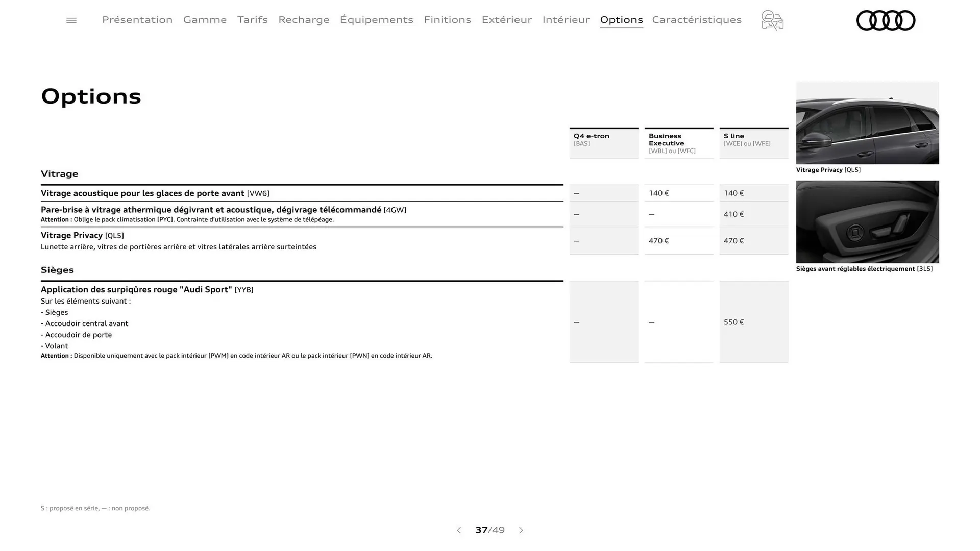Image resolution: width=980 pixels, height=551 pixels.
Task: Select Équipements from the top menu
Action: pos(377,20)
